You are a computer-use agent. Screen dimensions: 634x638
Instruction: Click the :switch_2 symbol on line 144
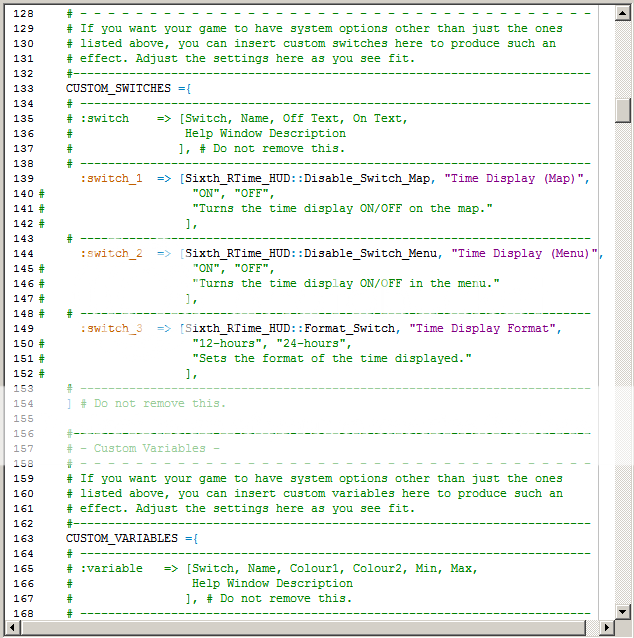point(111,254)
